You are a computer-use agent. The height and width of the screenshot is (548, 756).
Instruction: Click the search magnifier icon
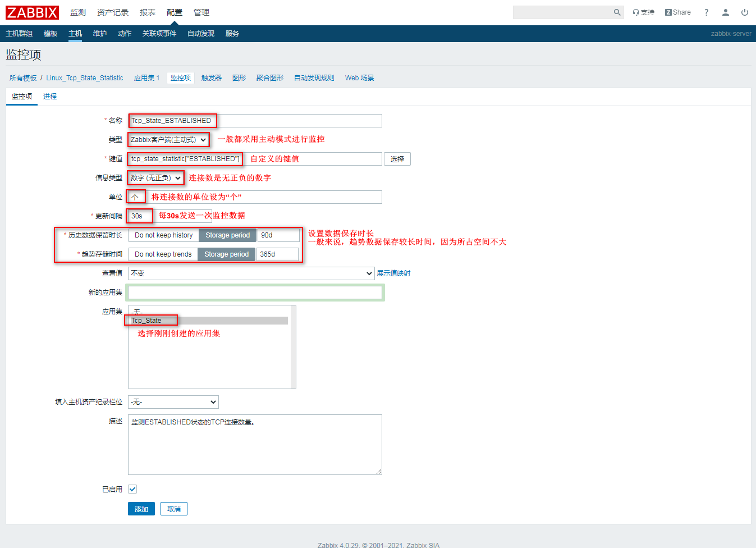(617, 12)
